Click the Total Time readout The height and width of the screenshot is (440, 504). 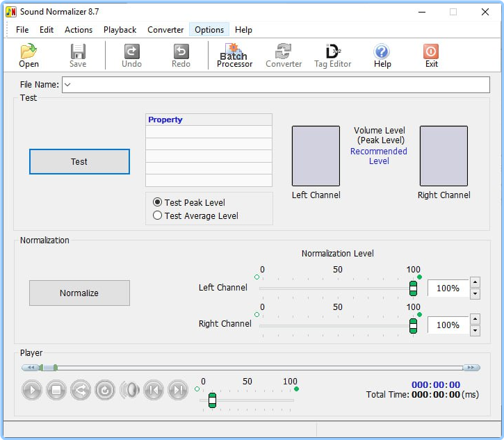(x=423, y=394)
